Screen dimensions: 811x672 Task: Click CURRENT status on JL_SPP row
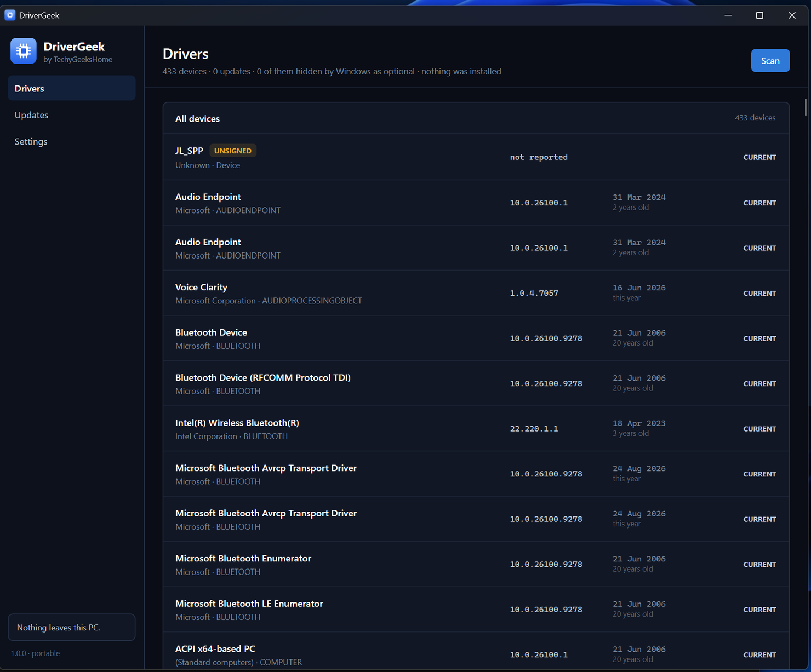pos(759,157)
